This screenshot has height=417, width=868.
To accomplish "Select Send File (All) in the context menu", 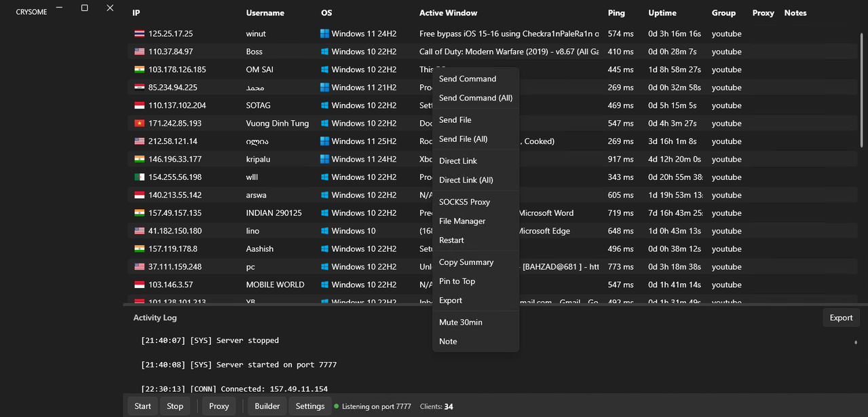I will [x=476, y=139].
